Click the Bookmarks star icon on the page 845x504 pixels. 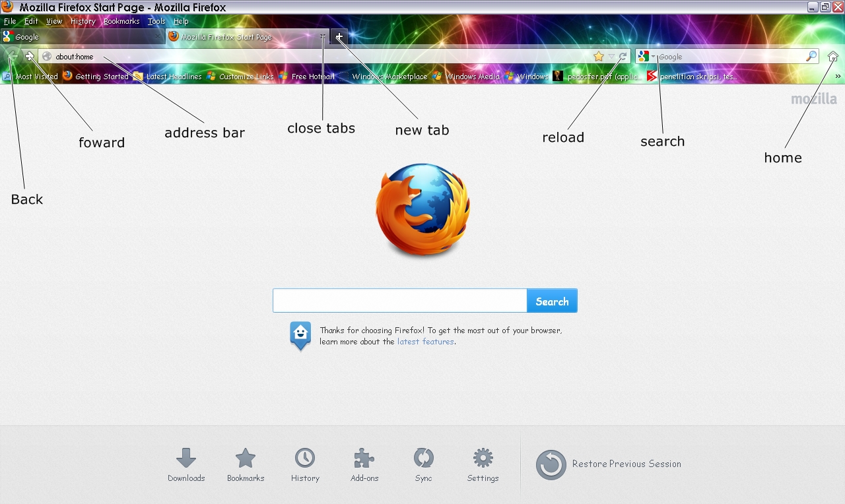tap(246, 458)
